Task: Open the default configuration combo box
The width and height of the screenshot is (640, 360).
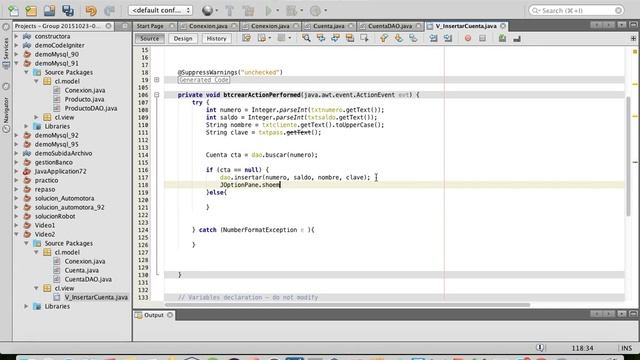Action: (160, 10)
